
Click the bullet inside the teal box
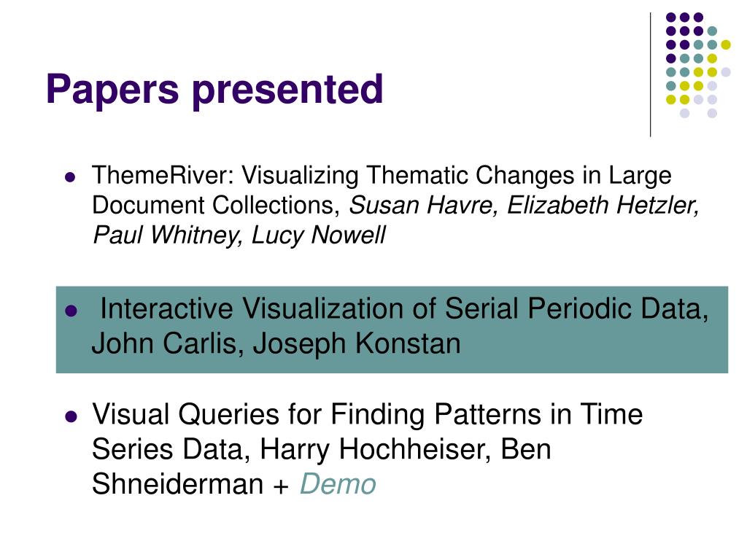point(71,311)
